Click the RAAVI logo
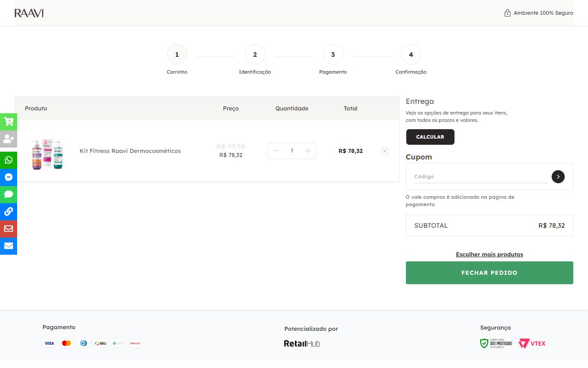Screen dimensions: 588x368 (x=29, y=13)
